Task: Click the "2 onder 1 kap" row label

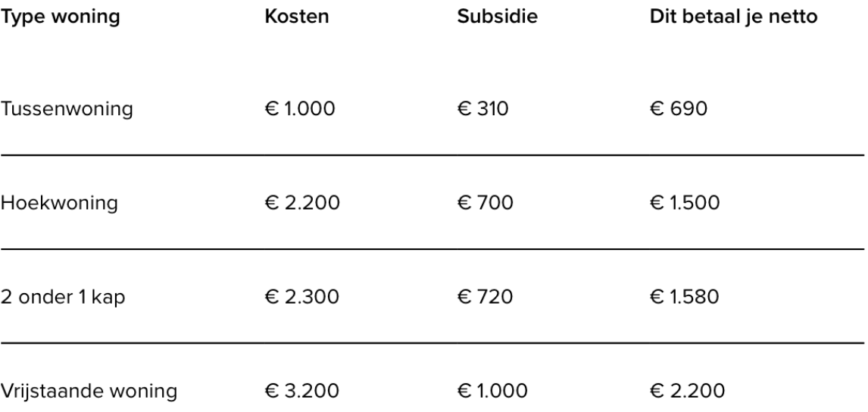Action: [63, 297]
